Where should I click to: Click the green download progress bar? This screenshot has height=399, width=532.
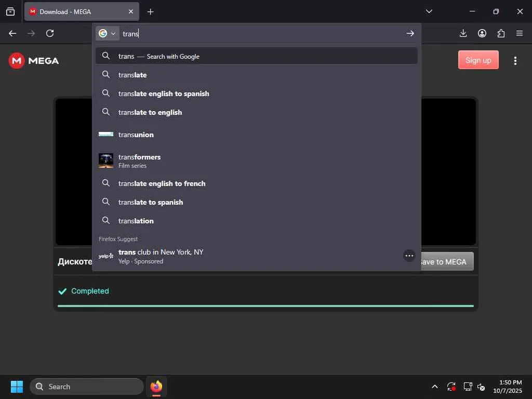(265, 306)
